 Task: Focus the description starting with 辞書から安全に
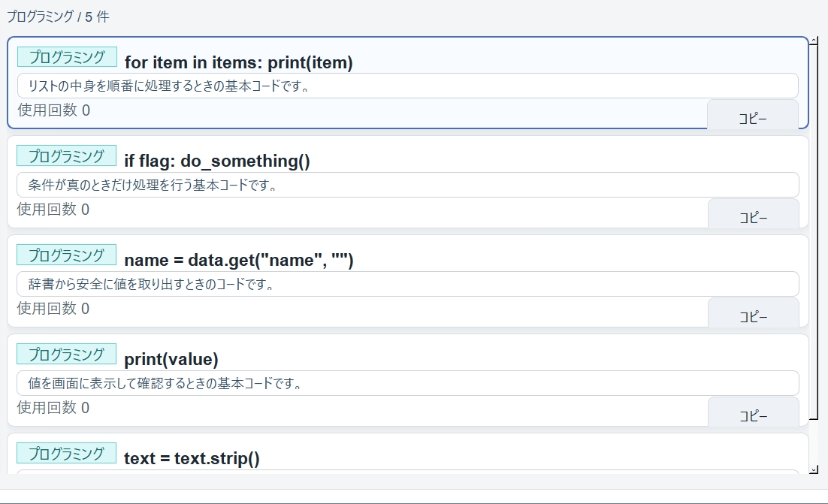[407, 284]
